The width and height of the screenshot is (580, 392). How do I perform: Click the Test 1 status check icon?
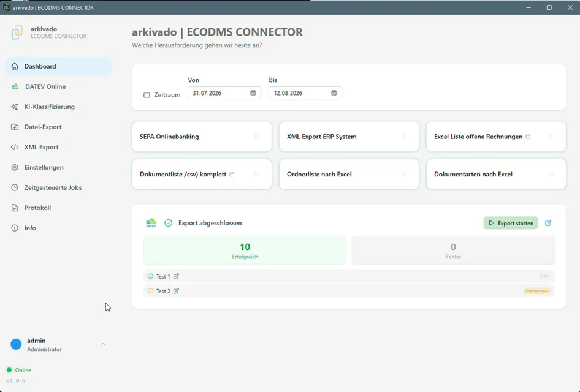[150, 276]
